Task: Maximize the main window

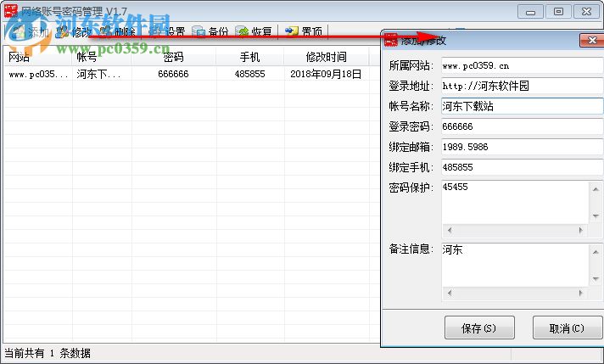Action: pyautogui.click(x=558, y=12)
